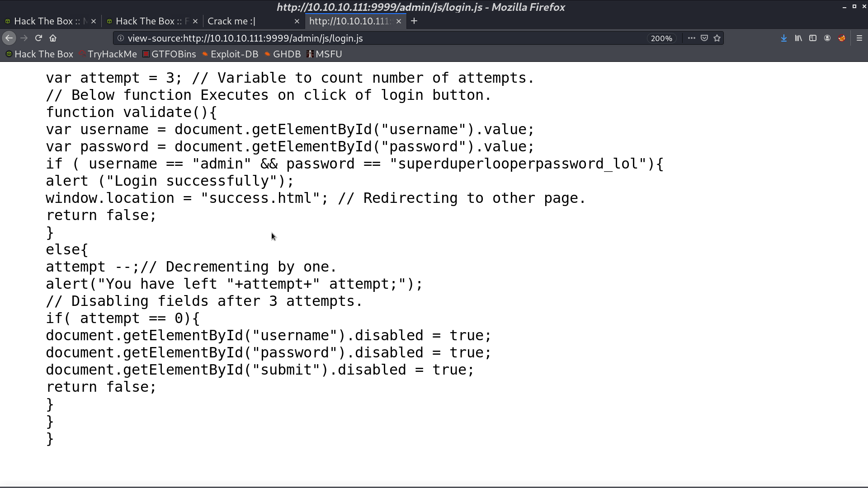868x488 pixels.
Task: Go back with the browser back arrow
Action: click(x=9, y=38)
